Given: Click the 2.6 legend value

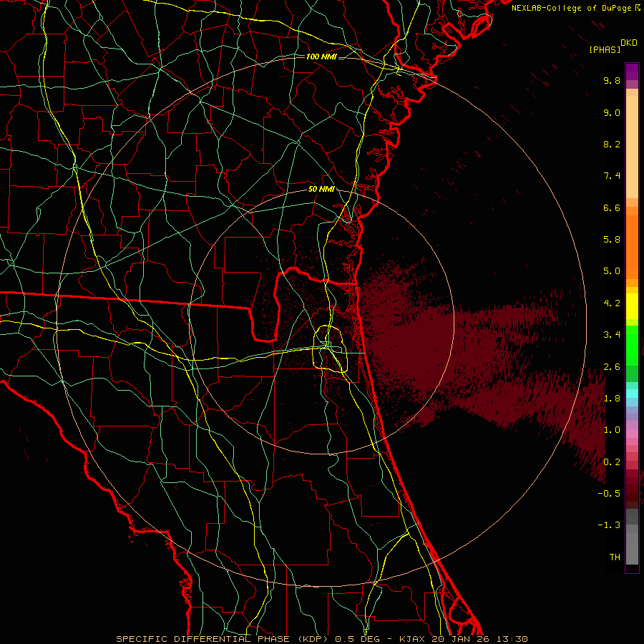Looking at the screenshot, I should point(612,367).
